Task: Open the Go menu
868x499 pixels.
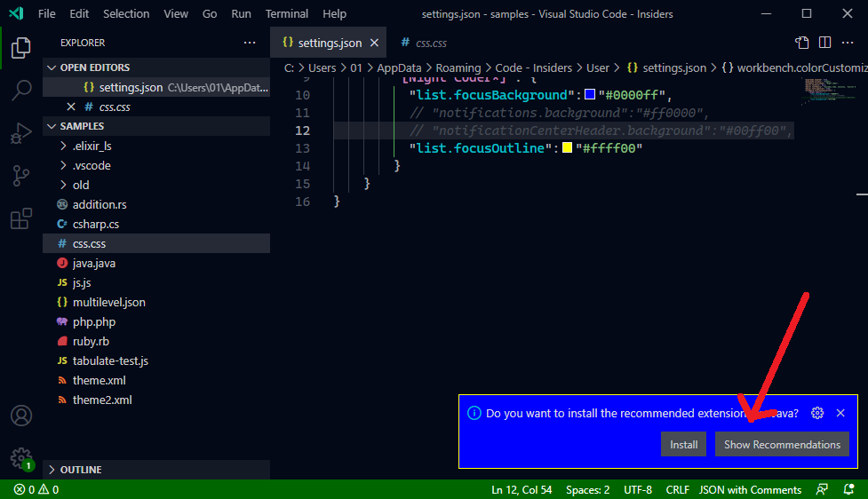Action: click(x=210, y=14)
